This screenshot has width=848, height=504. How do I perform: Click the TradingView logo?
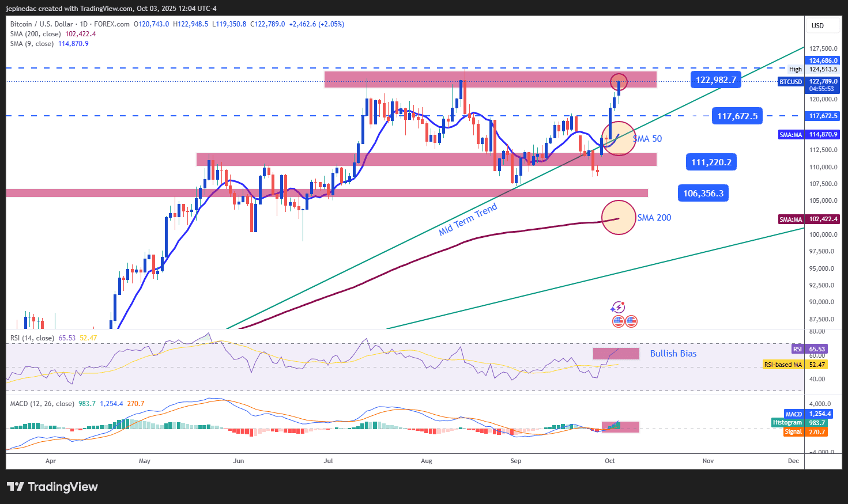(52, 487)
